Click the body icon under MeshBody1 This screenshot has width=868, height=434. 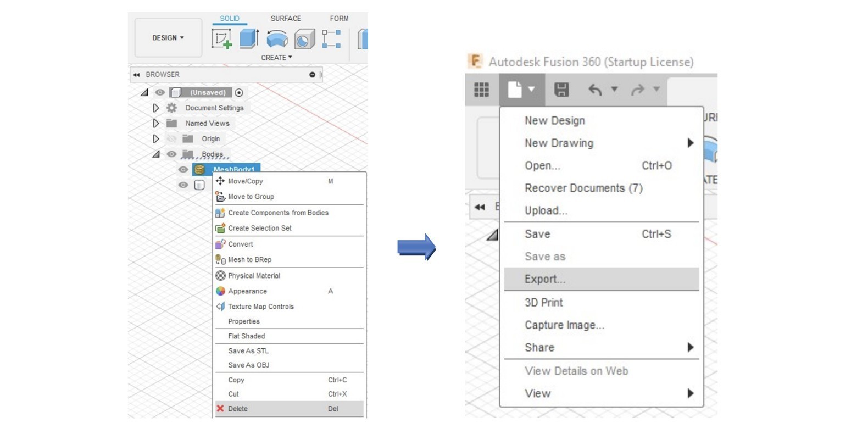point(199,185)
